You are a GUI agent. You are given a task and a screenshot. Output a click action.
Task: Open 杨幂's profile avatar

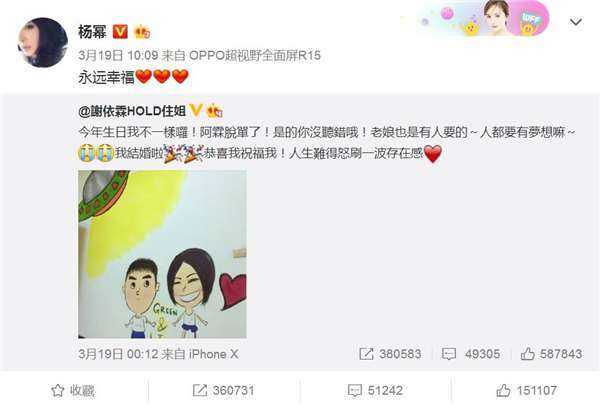42,42
